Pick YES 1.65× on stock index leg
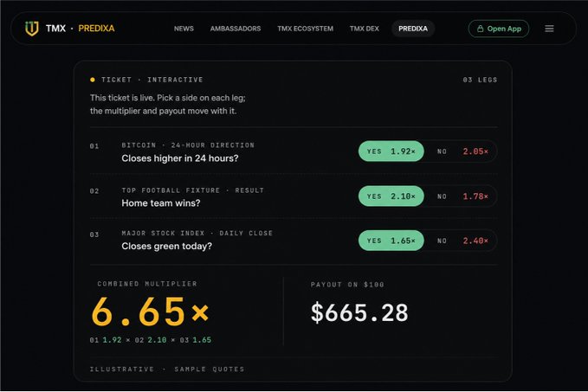The width and height of the screenshot is (588, 392). tap(391, 241)
